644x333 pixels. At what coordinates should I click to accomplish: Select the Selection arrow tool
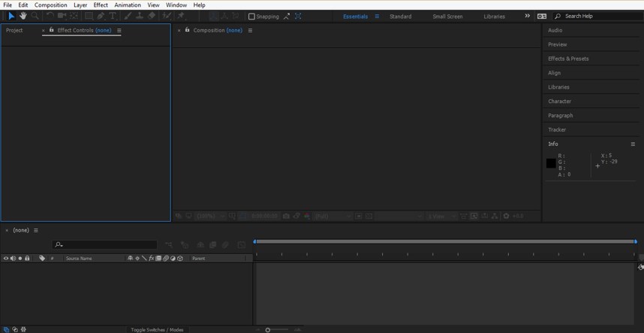point(11,16)
